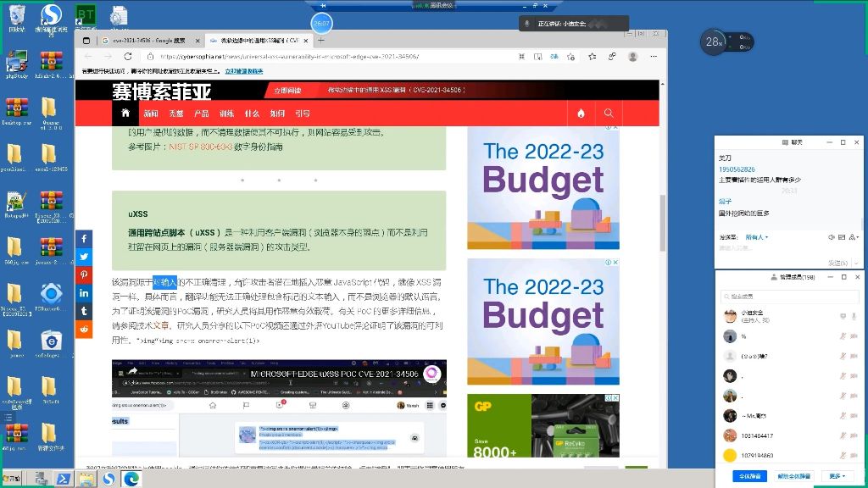The image size is (868, 488).
Task: Click the Send button in chat
Action: coord(837,263)
